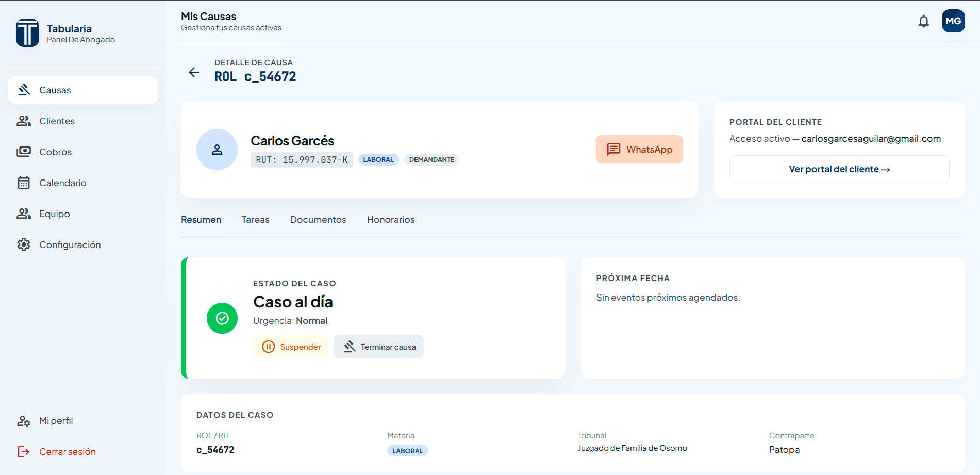Click the LABORAL tag next to RUT
The height and width of the screenshot is (475, 980).
point(378,160)
